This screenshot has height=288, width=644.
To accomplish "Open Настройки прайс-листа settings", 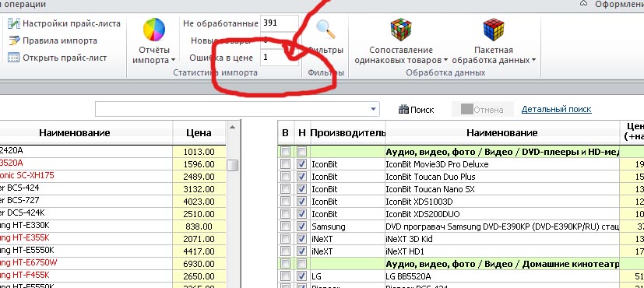I will coord(64,23).
